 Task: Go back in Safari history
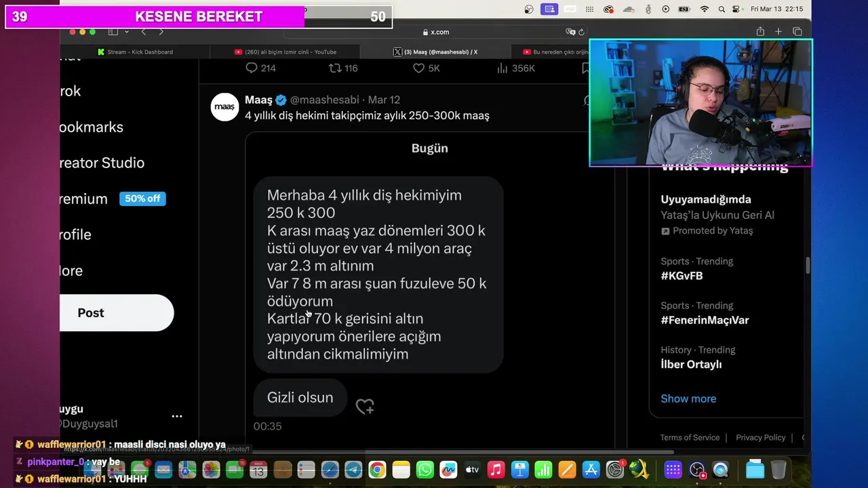coord(143,32)
